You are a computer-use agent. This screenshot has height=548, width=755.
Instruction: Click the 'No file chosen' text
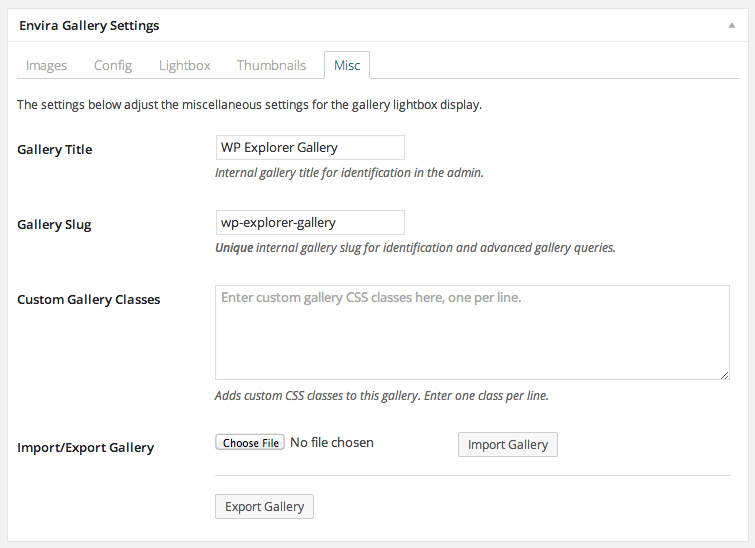click(x=332, y=443)
